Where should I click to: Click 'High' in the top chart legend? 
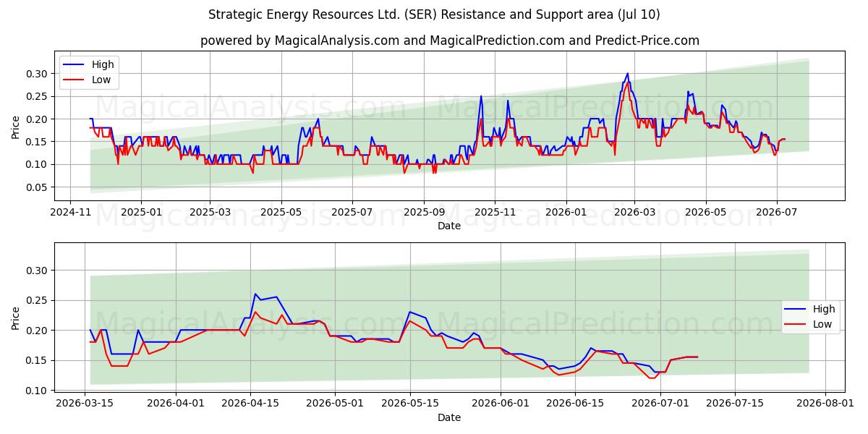103,64
